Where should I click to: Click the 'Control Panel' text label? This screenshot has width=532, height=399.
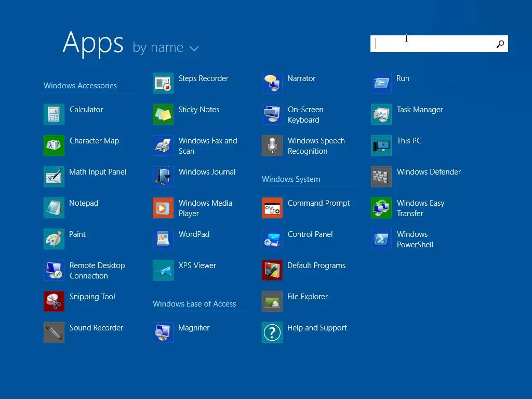(310, 234)
